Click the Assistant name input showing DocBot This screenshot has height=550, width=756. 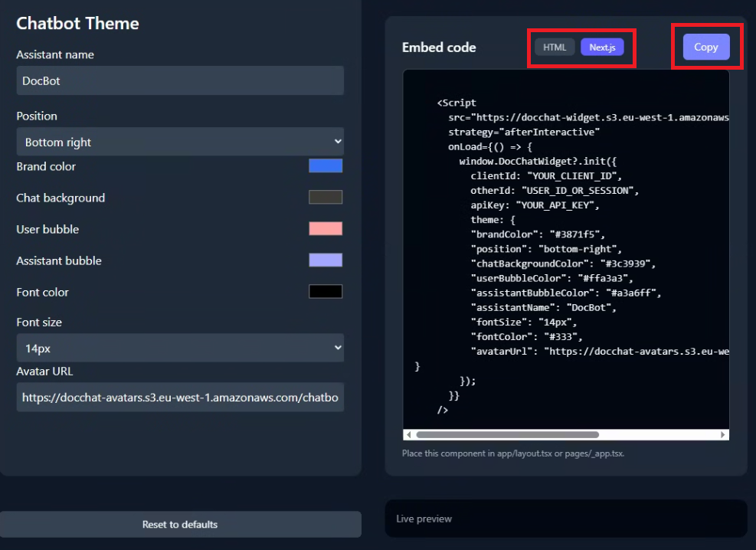(180, 80)
